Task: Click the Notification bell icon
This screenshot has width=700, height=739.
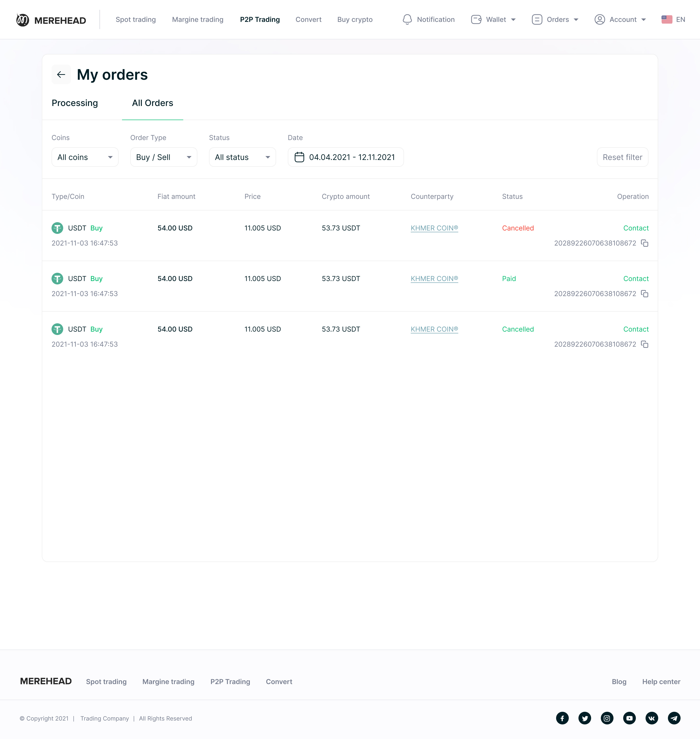Action: [x=407, y=19]
